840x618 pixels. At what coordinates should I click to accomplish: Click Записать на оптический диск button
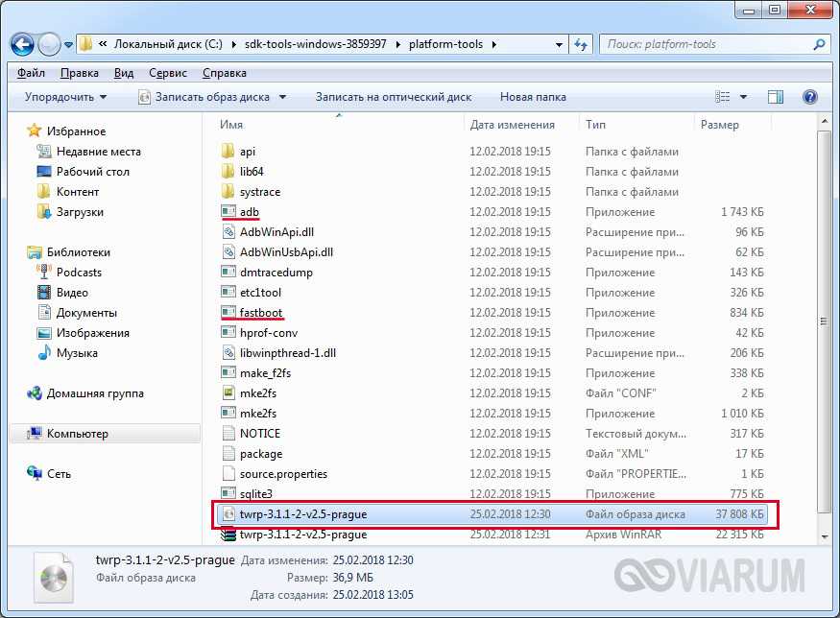393,97
